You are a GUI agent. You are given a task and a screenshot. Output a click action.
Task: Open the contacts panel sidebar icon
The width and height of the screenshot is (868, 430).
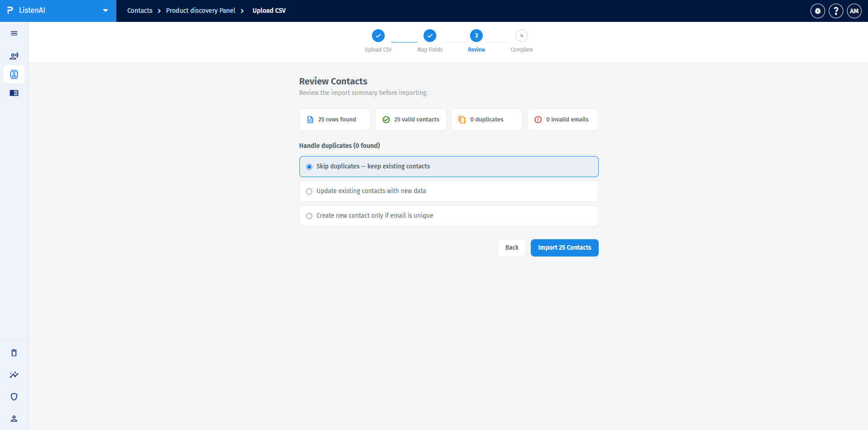coord(14,74)
